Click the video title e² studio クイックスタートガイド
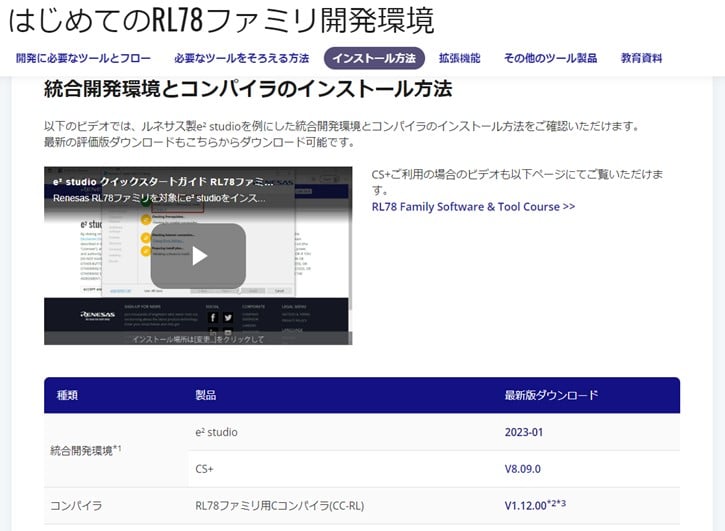 click(163, 182)
